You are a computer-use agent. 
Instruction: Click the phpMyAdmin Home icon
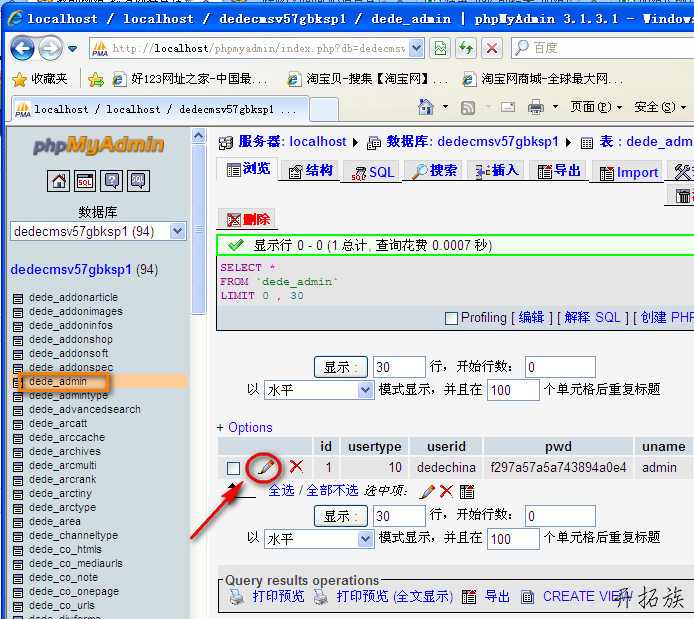click(58, 181)
